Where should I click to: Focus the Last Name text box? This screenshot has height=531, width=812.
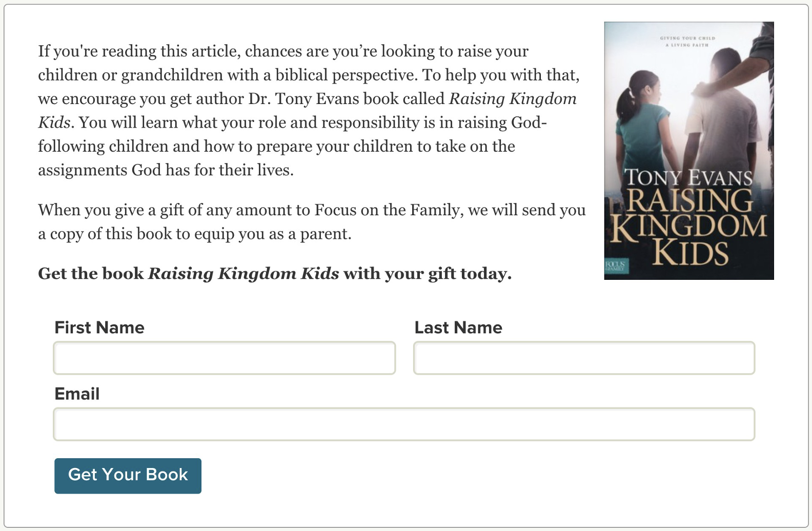click(x=584, y=358)
